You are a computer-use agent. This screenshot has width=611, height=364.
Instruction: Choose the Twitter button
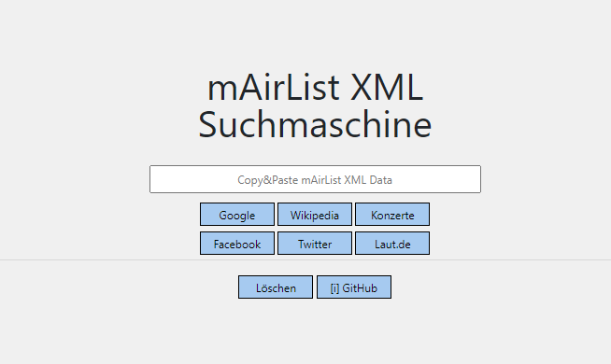[315, 244]
